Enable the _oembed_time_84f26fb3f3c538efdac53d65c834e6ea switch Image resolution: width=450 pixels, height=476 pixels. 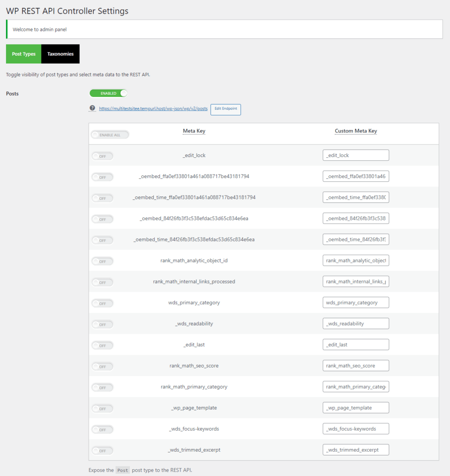coord(102,240)
